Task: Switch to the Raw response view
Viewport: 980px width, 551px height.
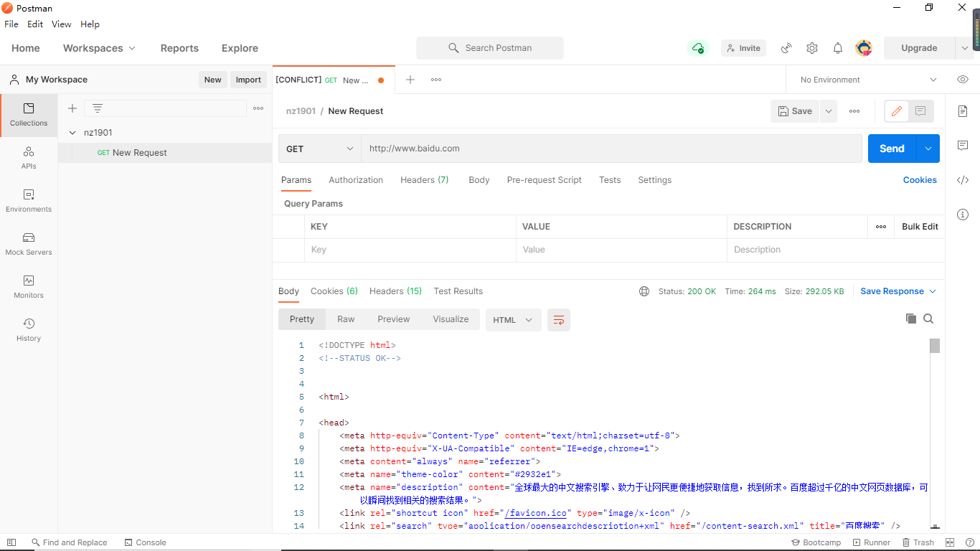Action: tap(346, 319)
